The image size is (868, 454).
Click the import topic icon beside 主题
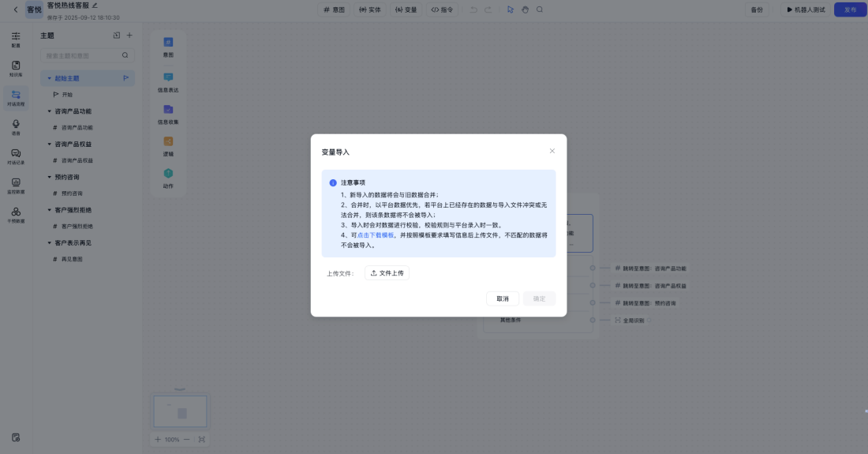[116, 36]
